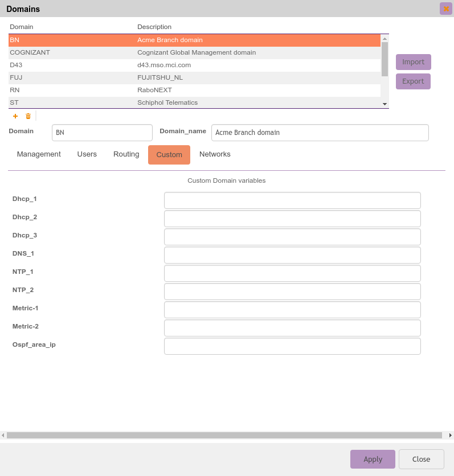Click the dialog close icon in title bar
The height and width of the screenshot is (476, 454).
coord(445,9)
